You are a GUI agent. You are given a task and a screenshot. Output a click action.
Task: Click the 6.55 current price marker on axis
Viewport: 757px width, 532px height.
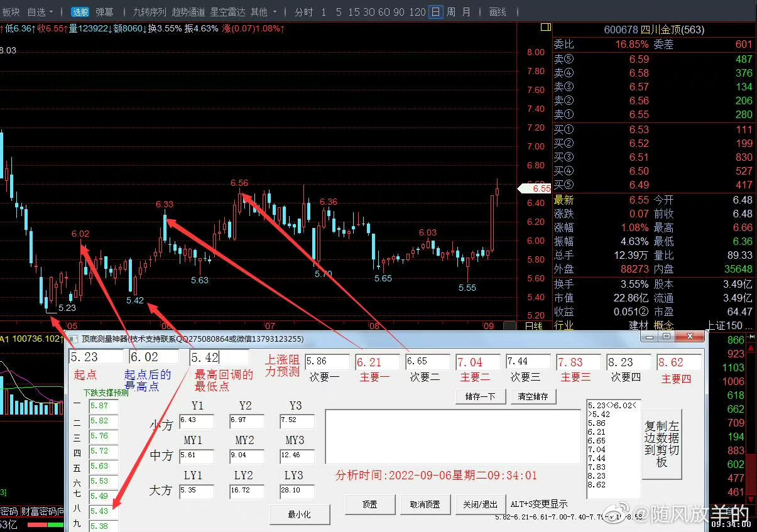coord(535,188)
